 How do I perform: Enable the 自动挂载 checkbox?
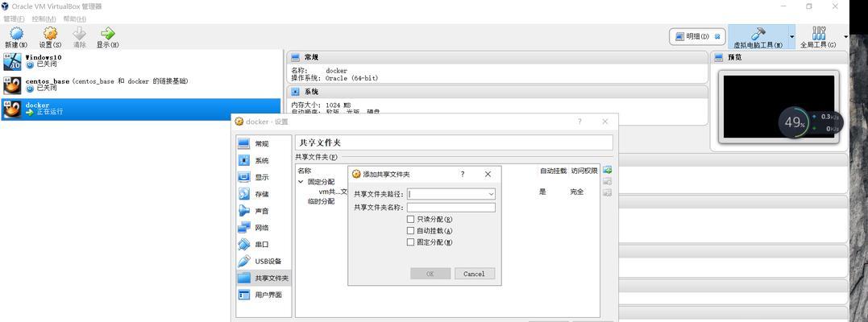(x=410, y=231)
